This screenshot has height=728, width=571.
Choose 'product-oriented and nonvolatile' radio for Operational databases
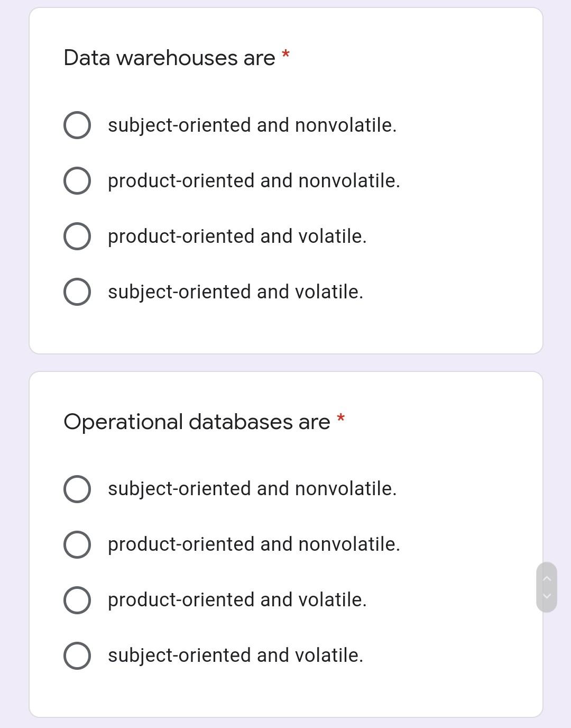click(77, 544)
